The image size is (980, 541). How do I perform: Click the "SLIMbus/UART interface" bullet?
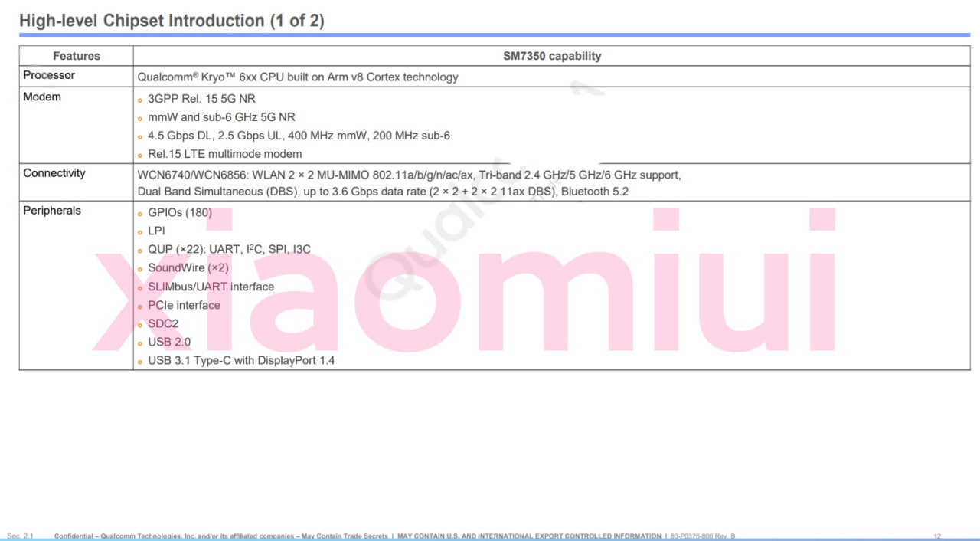pos(211,287)
